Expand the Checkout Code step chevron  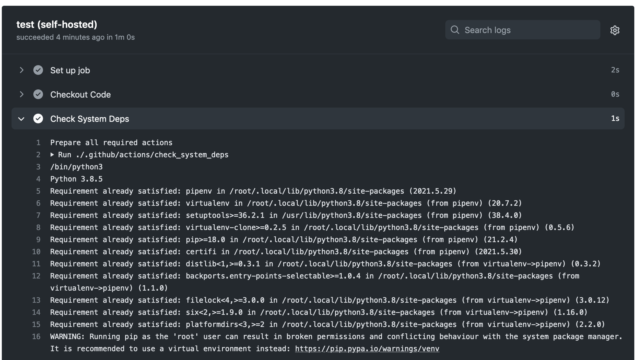[22, 95]
